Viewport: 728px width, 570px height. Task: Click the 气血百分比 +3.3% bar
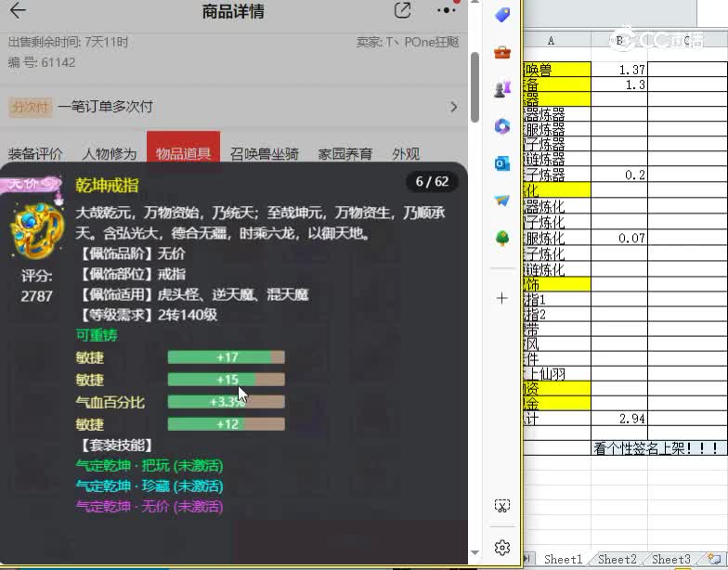coord(227,401)
